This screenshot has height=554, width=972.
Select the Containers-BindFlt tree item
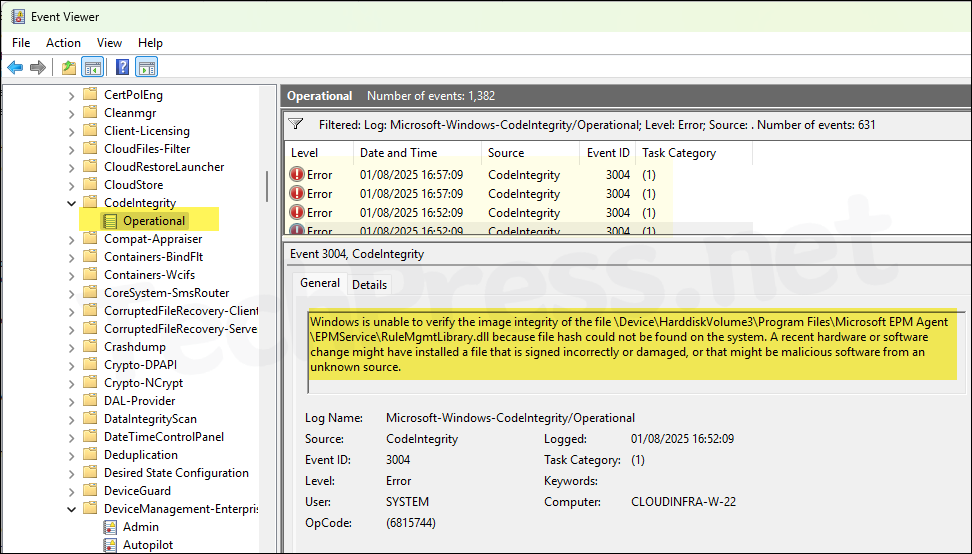[x=153, y=257]
